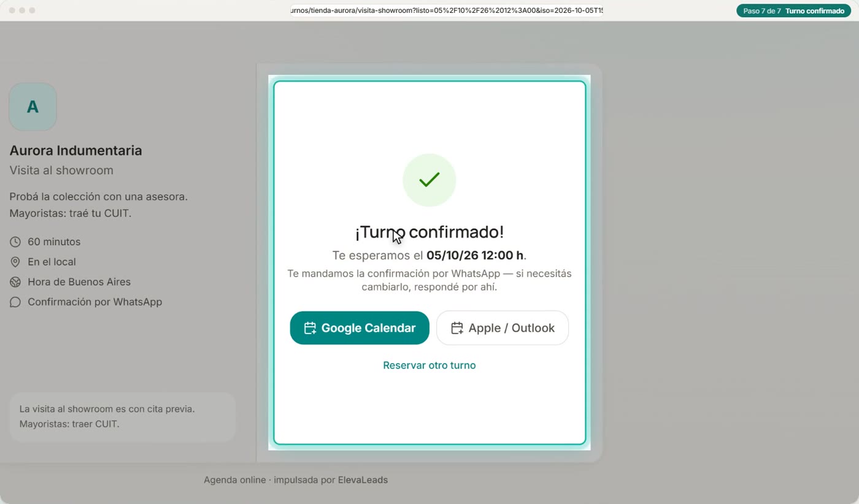
Task: Click the clock icon beside 60 minutos
Action: pos(15,242)
